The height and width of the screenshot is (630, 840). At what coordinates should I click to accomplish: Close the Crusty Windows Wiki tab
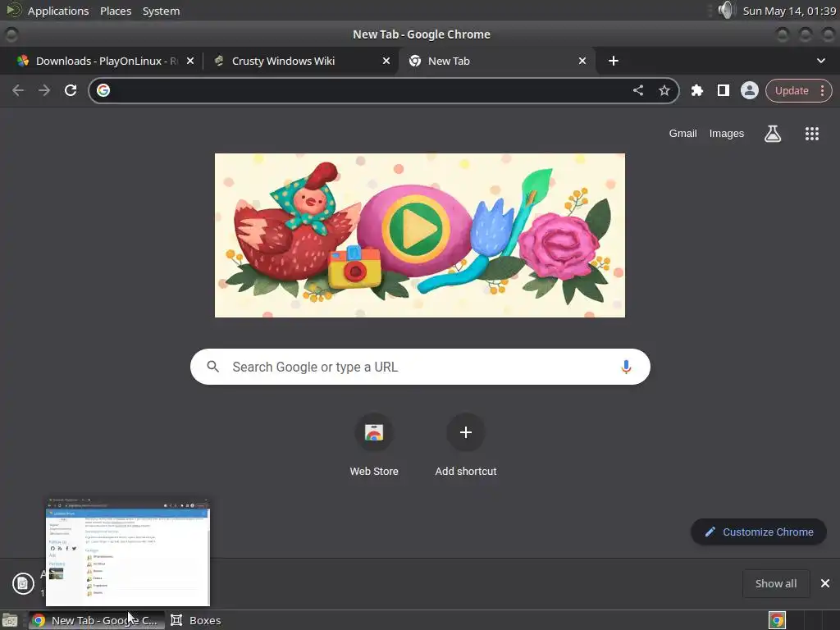tap(386, 61)
